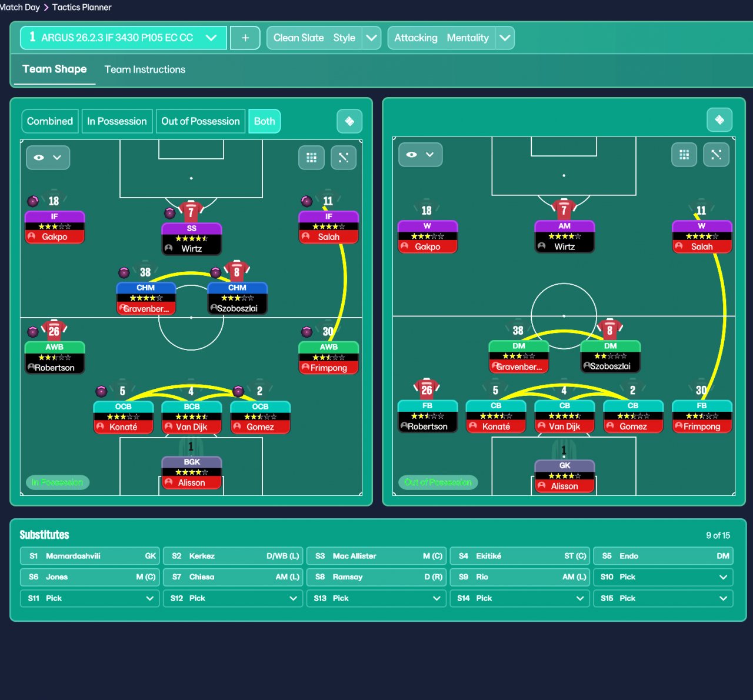Click Wirtz's red number 7 shirt above AM
Screen dimensions: 753x700
point(564,209)
